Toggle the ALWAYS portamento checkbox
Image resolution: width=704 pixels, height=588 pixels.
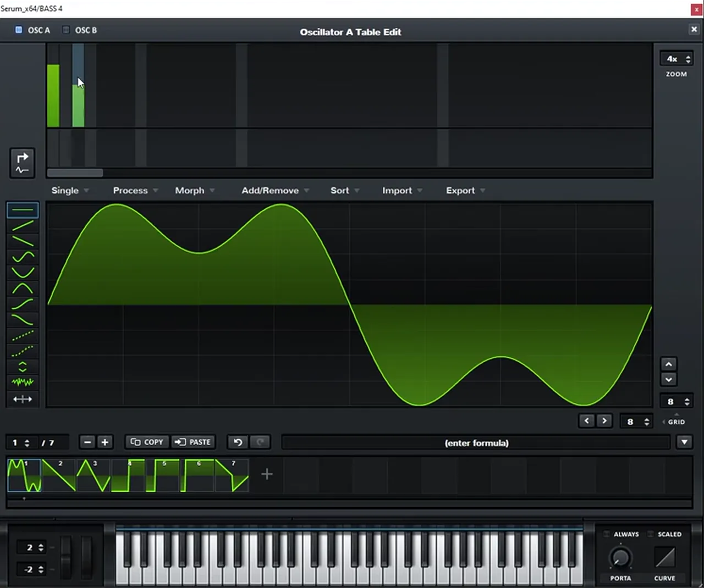pos(607,534)
